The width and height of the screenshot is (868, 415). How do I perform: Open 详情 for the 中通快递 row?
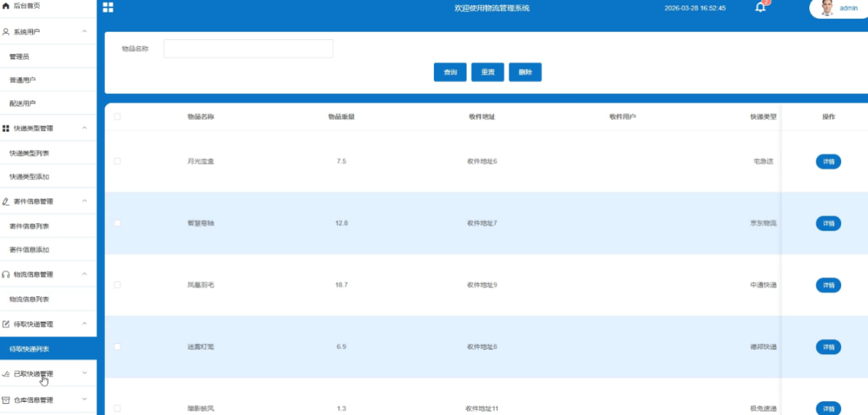(x=829, y=285)
